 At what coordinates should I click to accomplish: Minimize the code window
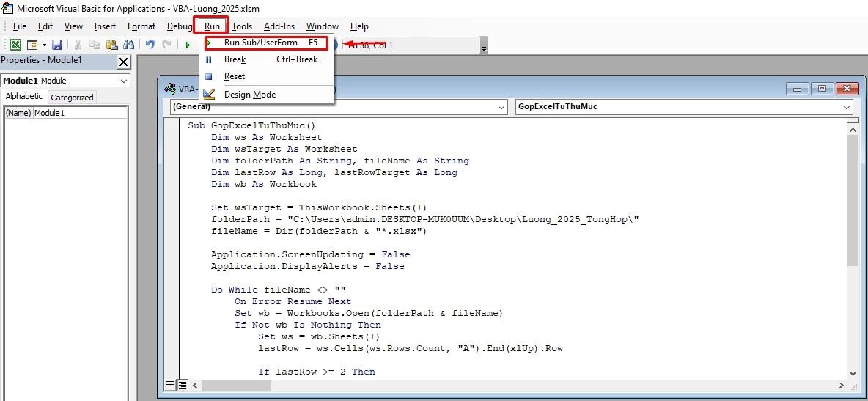(798, 89)
